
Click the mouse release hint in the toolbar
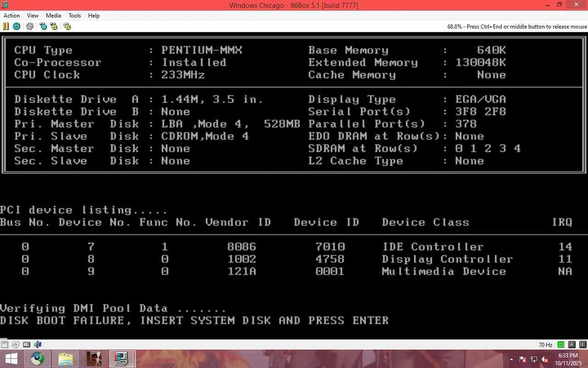pyautogui.click(x=517, y=27)
